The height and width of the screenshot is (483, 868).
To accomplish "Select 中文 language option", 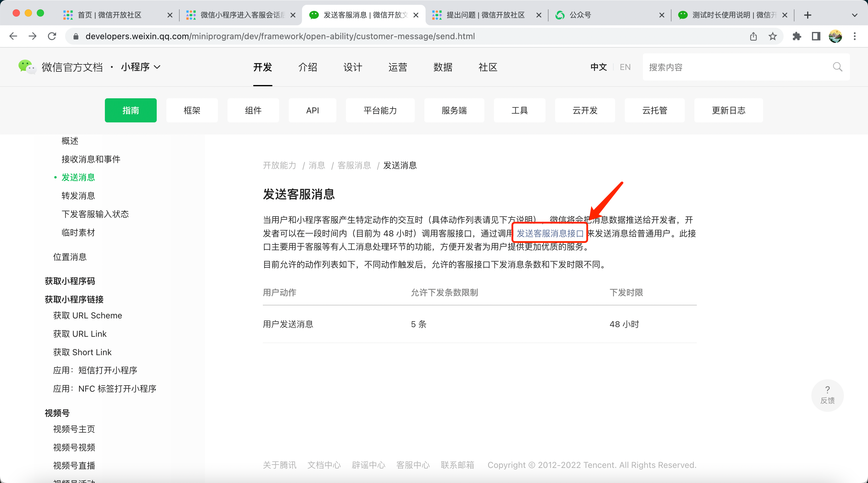I will click(599, 67).
